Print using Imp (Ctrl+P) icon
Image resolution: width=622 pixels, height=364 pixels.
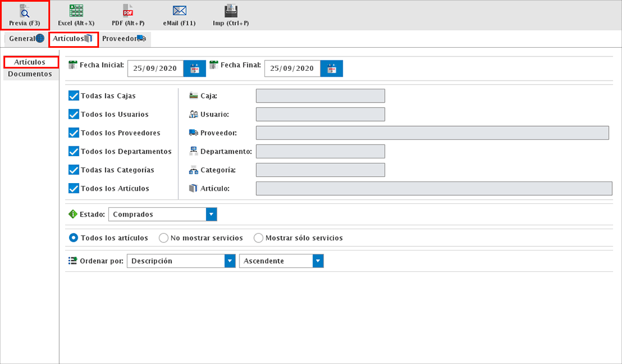[230, 12]
